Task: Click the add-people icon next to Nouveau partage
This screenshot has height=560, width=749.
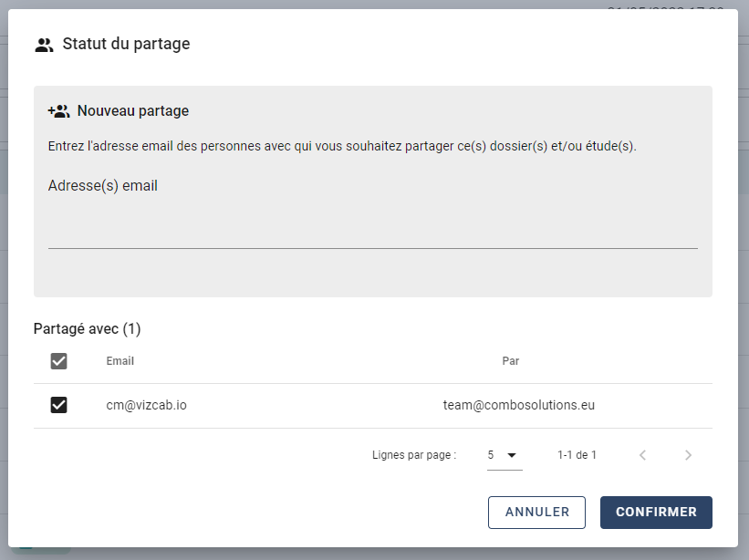Action: click(x=58, y=111)
